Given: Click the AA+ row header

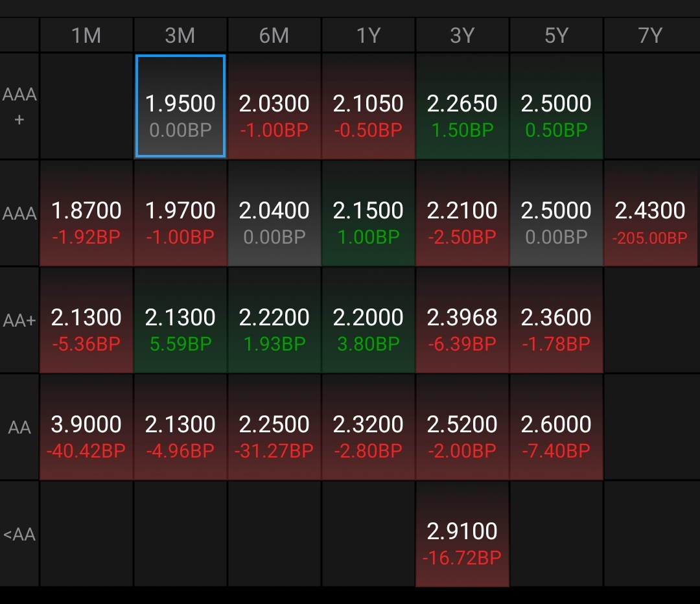Looking at the screenshot, I should click(x=19, y=320).
